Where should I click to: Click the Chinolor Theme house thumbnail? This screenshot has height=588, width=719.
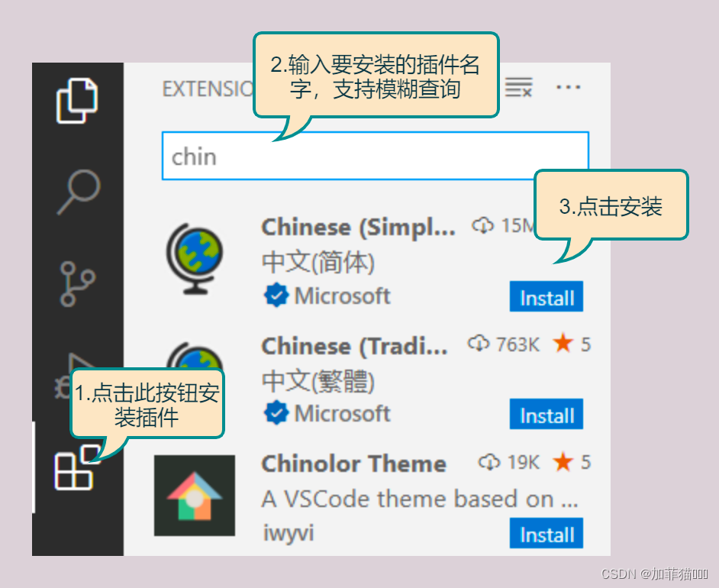pyautogui.click(x=195, y=496)
